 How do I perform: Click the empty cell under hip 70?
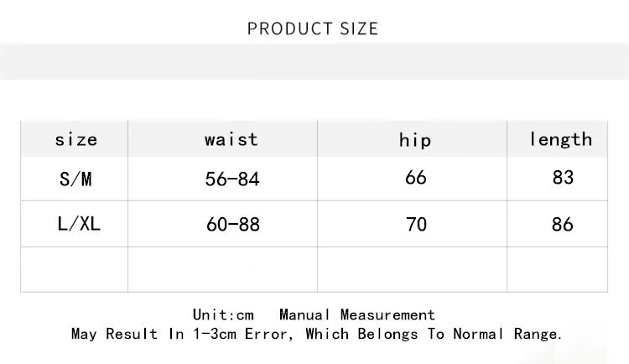[412, 269]
